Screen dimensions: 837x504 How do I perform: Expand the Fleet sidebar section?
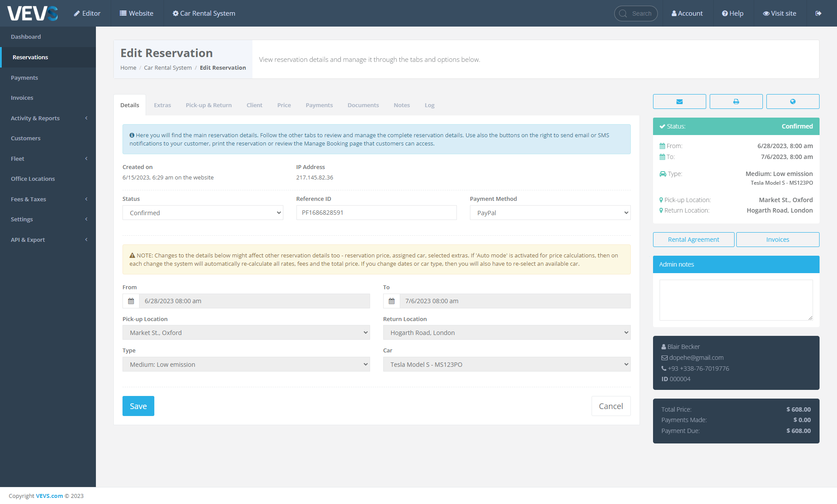tap(48, 158)
